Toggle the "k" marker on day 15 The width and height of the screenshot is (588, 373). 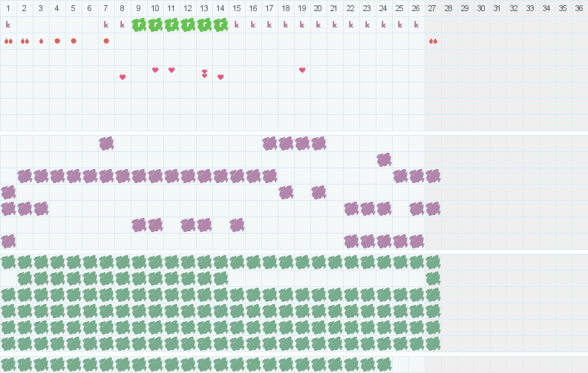point(237,24)
